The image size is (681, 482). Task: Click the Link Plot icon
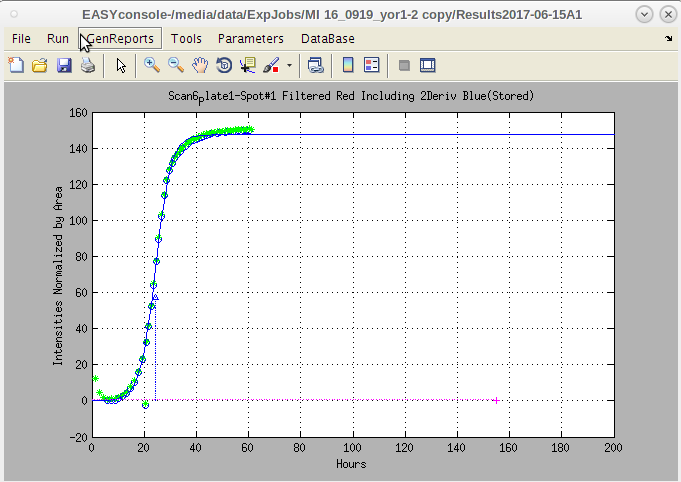[315, 65]
